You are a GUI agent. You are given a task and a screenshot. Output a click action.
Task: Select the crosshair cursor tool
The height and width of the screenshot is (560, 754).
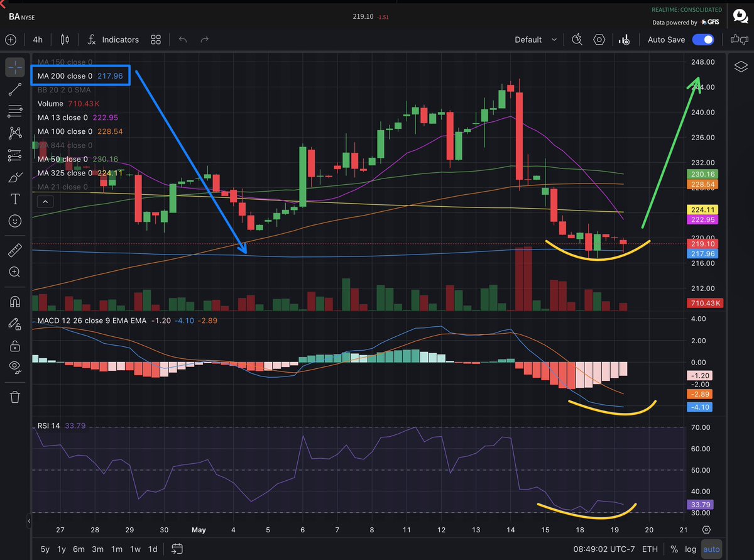pyautogui.click(x=15, y=66)
